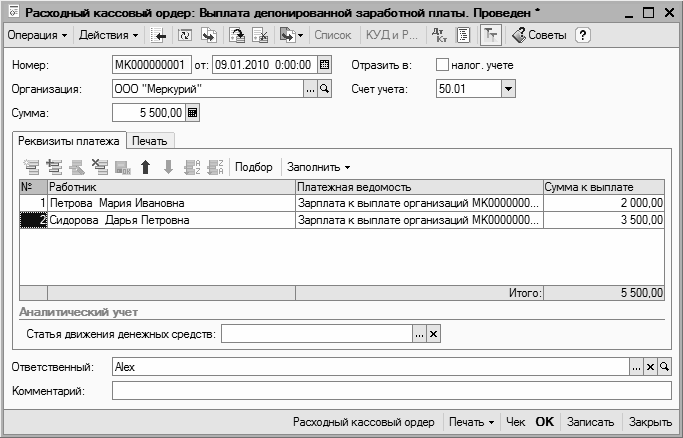
Task: Click the Советы toolbar icon
Action: click(x=539, y=35)
